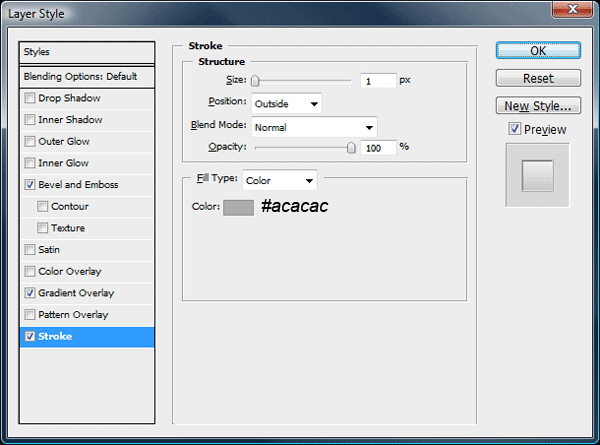This screenshot has height=445, width=600.
Task: Select the Inner Shadow label
Action: tap(70, 120)
